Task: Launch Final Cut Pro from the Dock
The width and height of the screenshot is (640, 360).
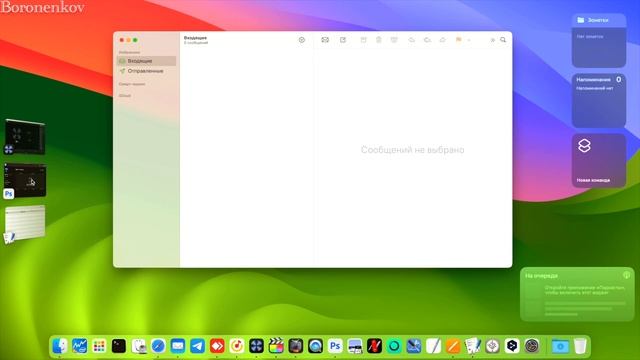Action: pos(276,346)
